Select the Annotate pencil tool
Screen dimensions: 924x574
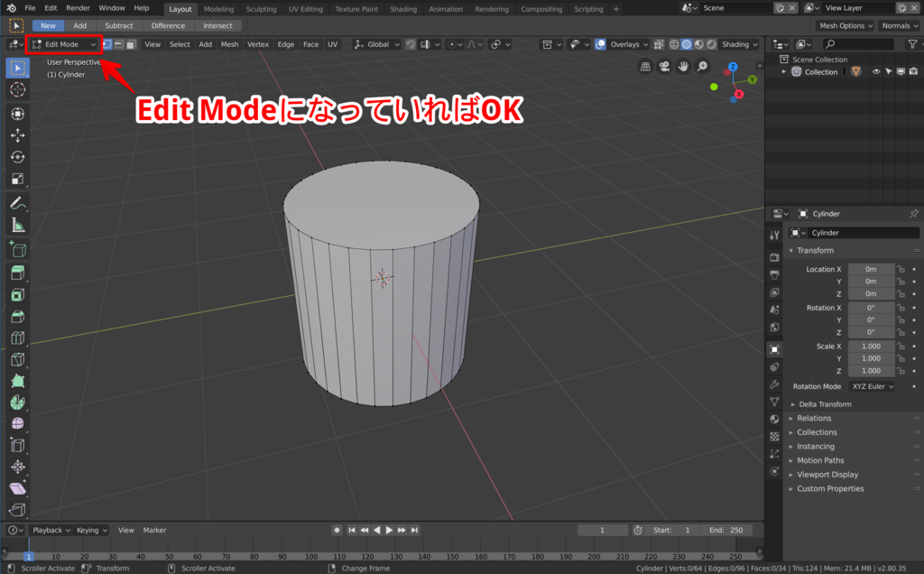18,203
